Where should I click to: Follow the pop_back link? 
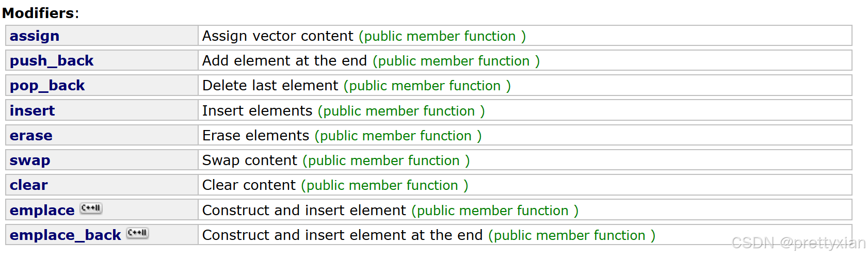tap(47, 85)
